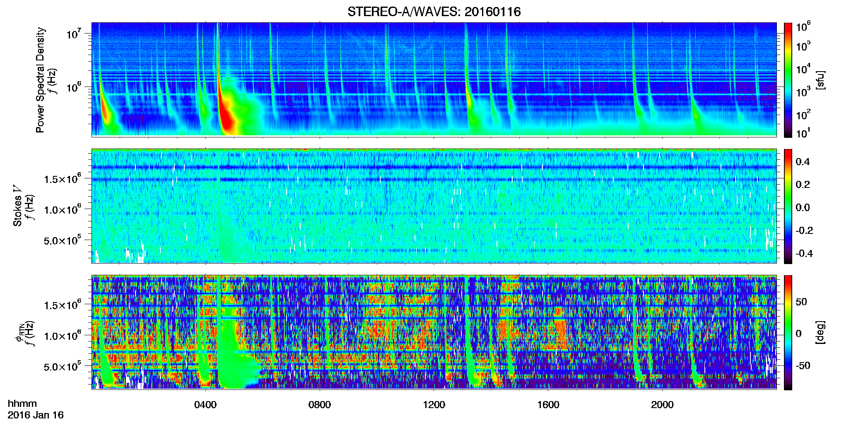This screenshot has width=868, height=447.
Task: Click the 0400 time axis tick label
Action: point(205,404)
